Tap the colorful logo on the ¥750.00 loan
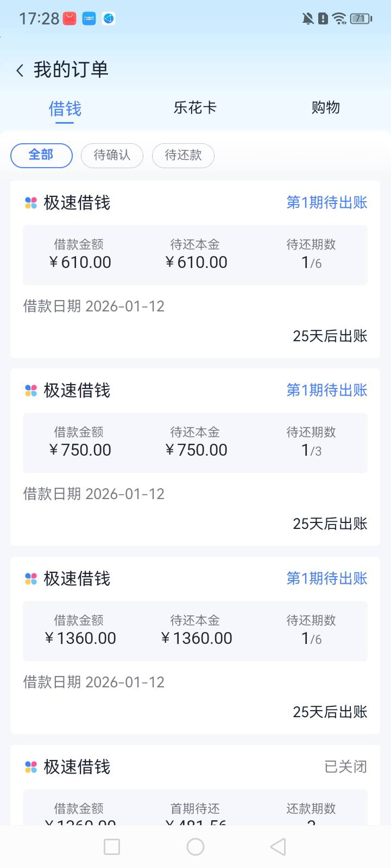The image size is (391, 868). 31,391
